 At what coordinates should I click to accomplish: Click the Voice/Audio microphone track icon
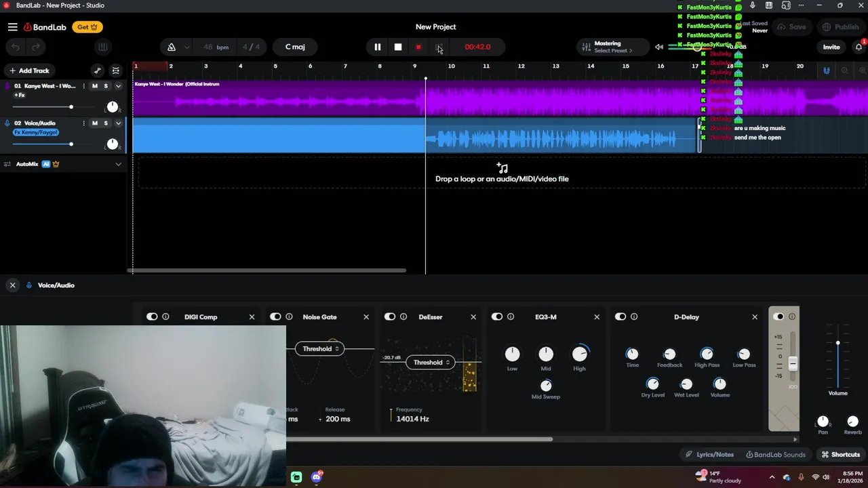[x=7, y=123]
